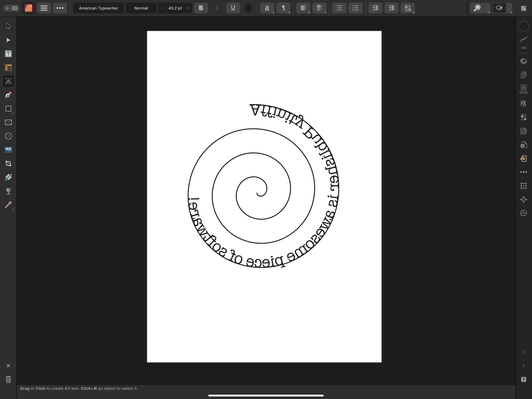Screen dimensions: 532x399
Task: Show the Preflight warnings panel
Action: 523,158
